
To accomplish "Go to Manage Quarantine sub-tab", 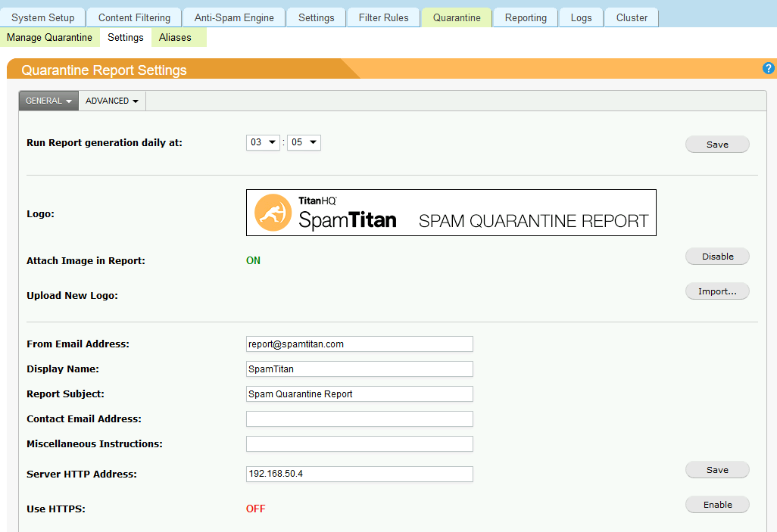I will (49, 38).
